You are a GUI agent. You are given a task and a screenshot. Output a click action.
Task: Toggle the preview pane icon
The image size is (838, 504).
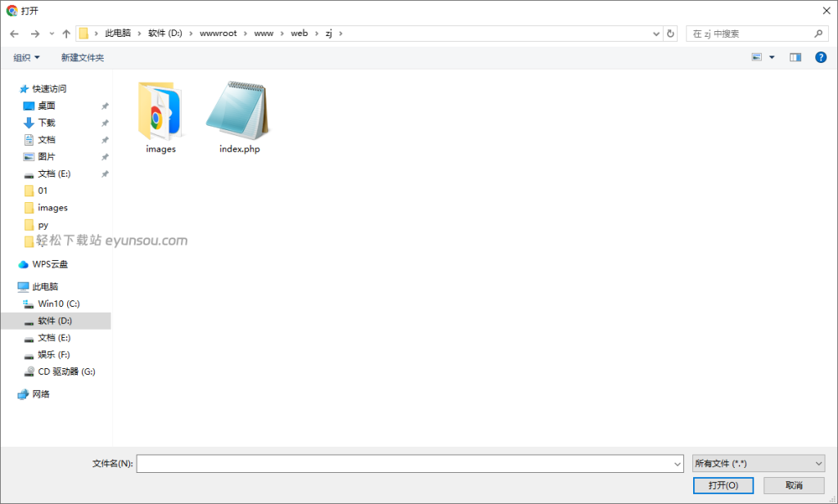coord(795,57)
